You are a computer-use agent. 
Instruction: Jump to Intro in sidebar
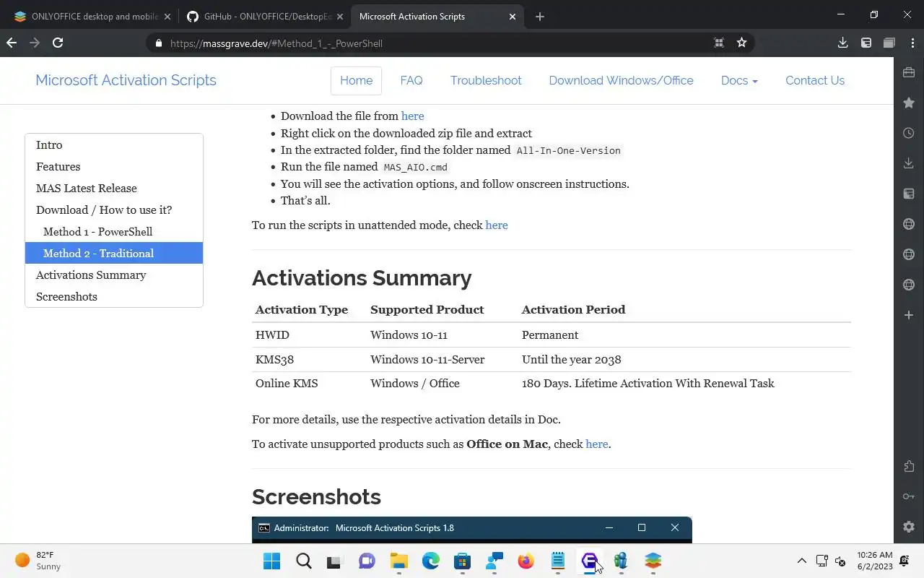(114, 144)
